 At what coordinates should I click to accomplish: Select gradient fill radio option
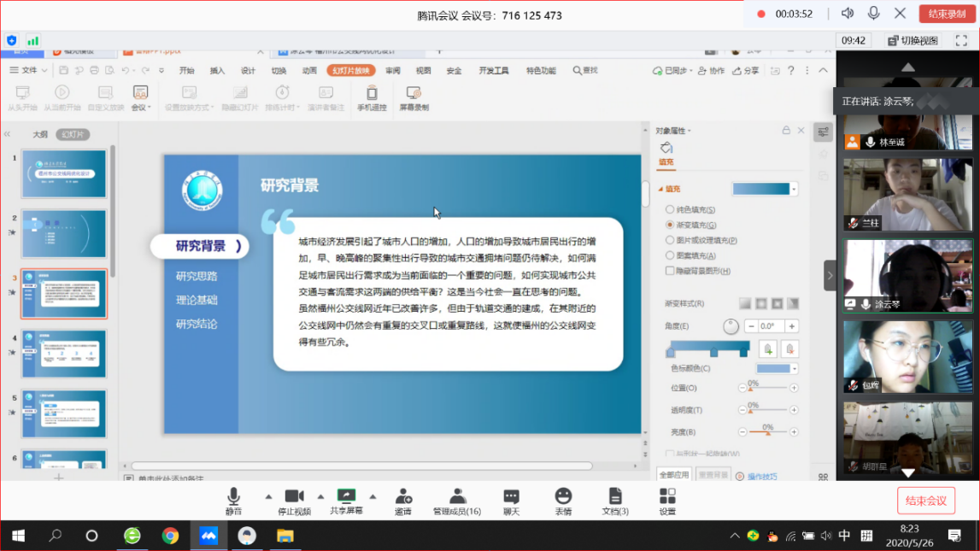[x=669, y=225]
